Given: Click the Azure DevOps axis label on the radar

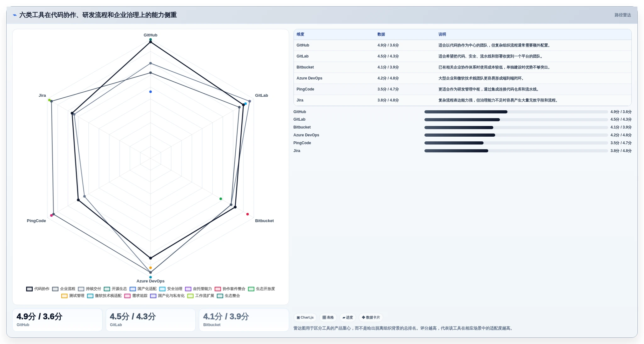Looking at the screenshot, I should [x=150, y=281].
